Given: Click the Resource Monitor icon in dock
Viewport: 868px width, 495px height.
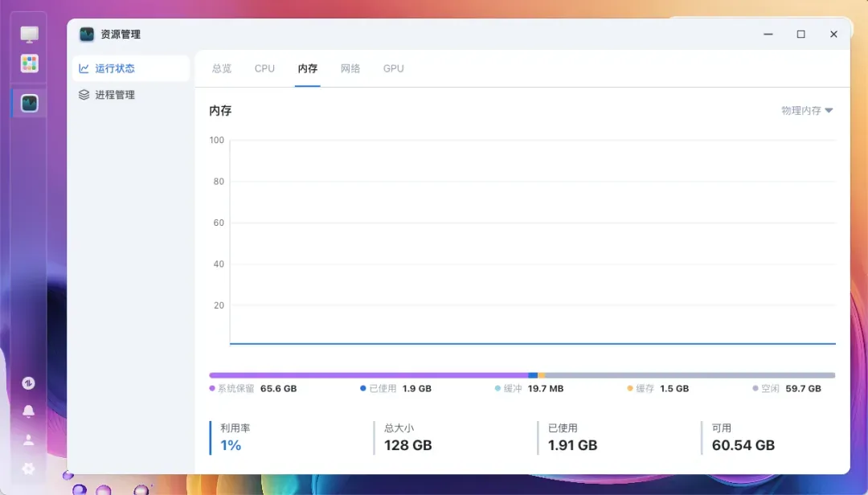Looking at the screenshot, I should 30,103.
